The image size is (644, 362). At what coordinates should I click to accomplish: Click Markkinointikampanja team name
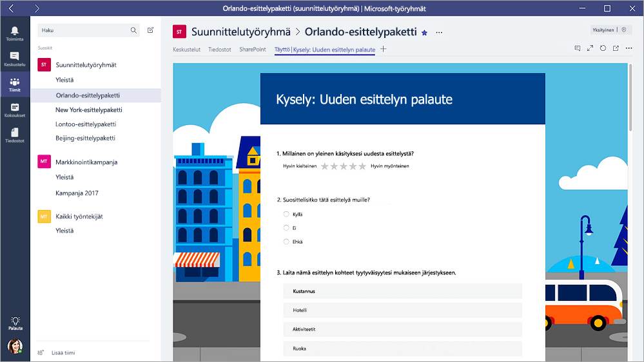[86, 162]
